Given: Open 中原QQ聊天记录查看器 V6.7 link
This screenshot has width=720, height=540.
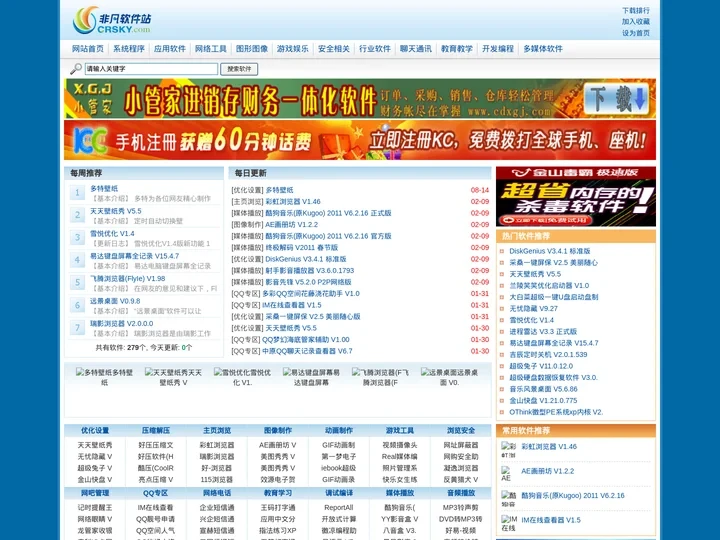Looking at the screenshot, I should tap(307, 351).
